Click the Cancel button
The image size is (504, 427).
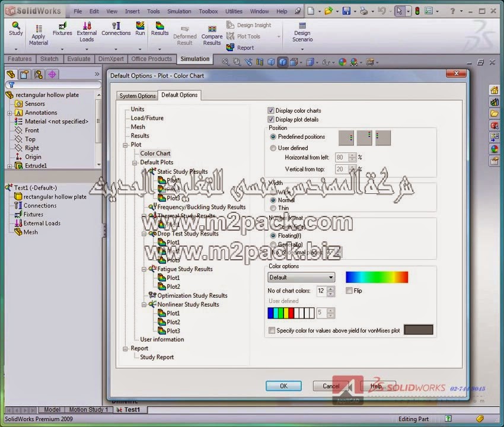[x=331, y=386]
